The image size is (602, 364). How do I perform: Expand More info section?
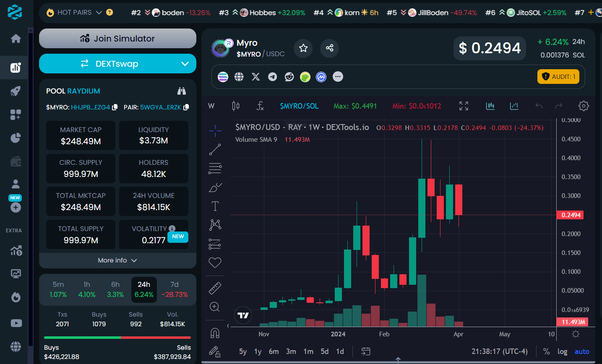117,260
